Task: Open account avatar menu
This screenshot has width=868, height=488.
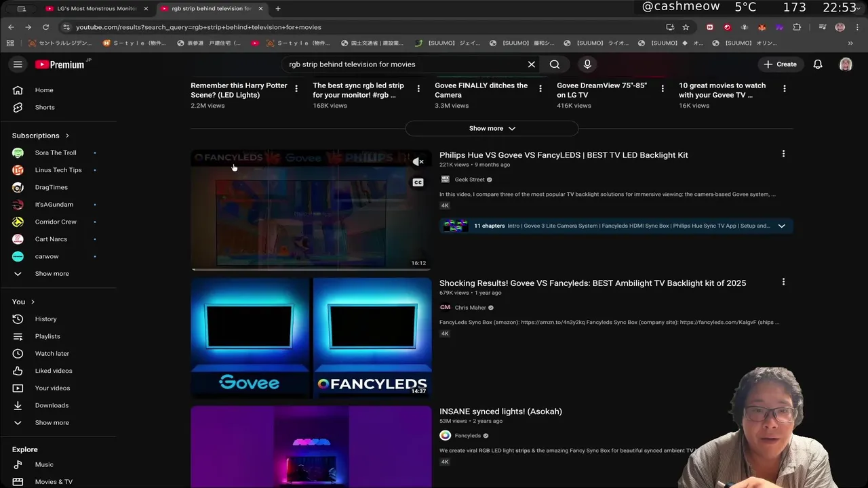Action: (x=846, y=64)
